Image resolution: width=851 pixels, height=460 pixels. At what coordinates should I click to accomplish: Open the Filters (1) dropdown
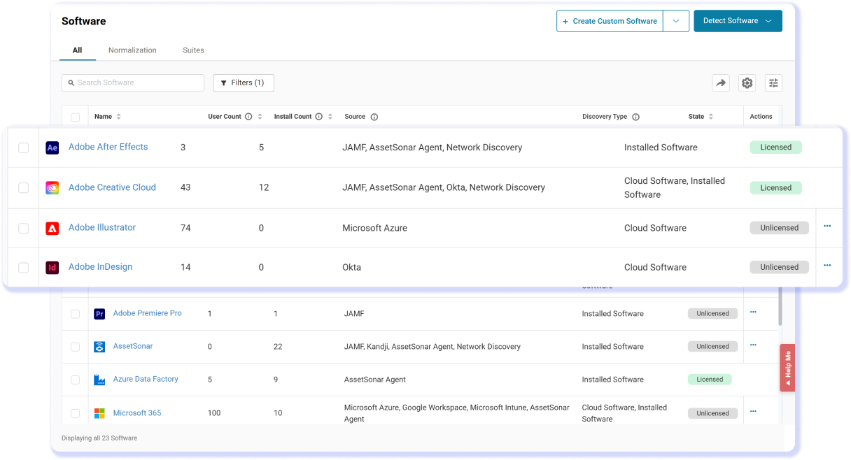pos(243,83)
